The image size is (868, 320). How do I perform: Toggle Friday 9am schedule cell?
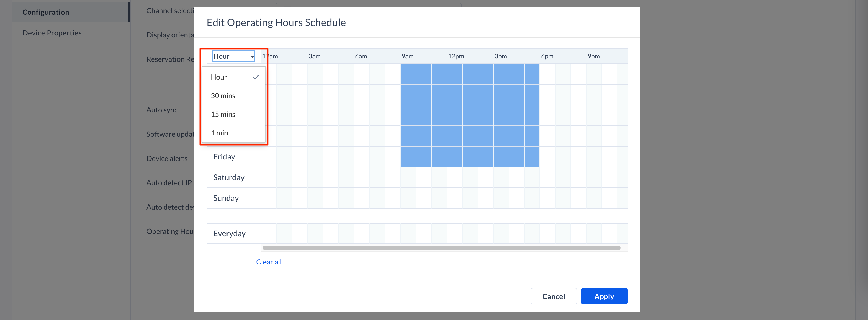coord(408,157)
